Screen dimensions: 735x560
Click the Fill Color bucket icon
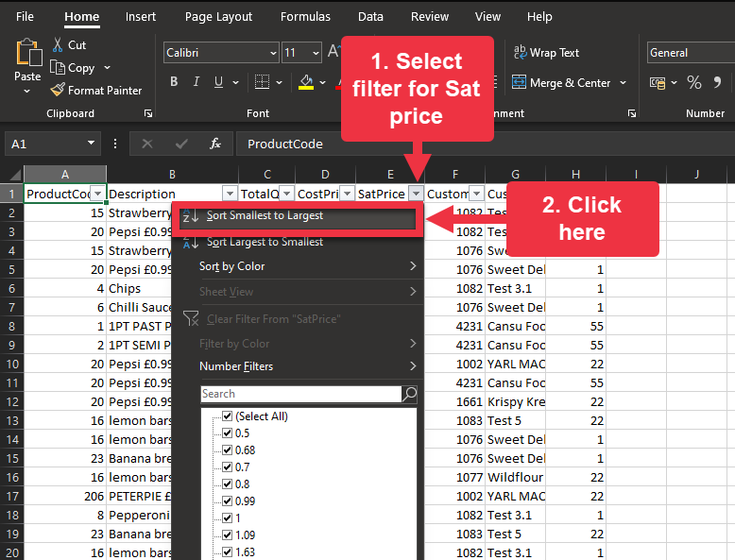(306, 82)
